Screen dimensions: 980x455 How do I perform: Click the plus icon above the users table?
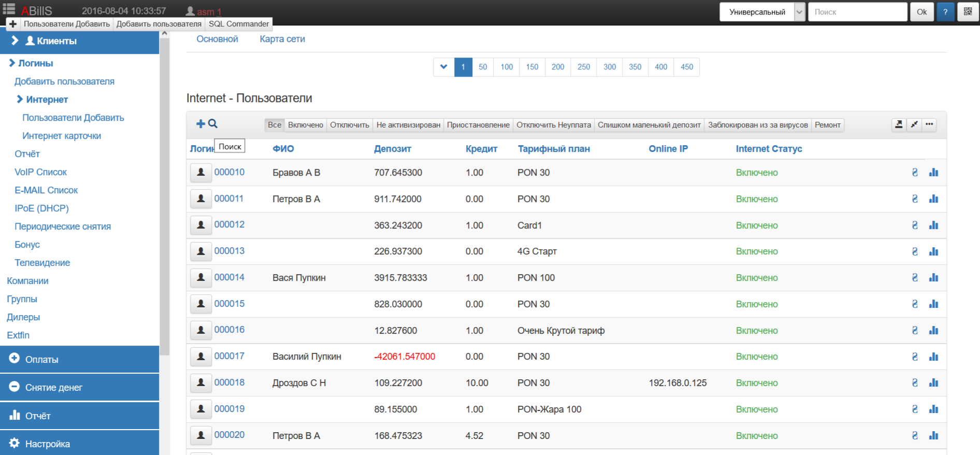[200, 124]
